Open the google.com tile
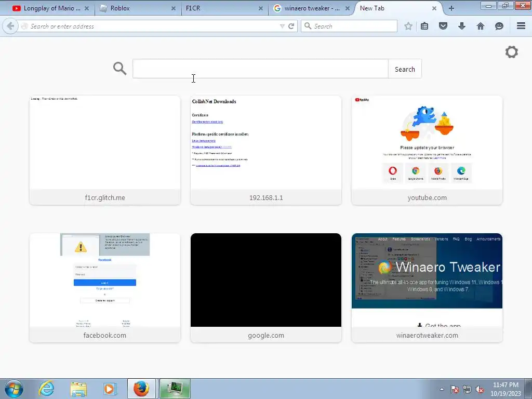This screenshot has width=532, height=399. [x=266, y=288]
